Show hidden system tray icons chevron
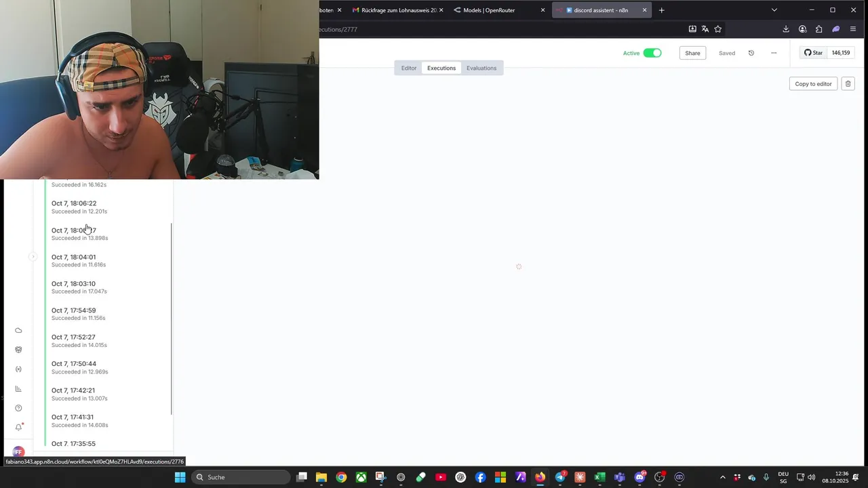Image resolution: width=868 pixels, height=488 pixels. click(722, 477)
